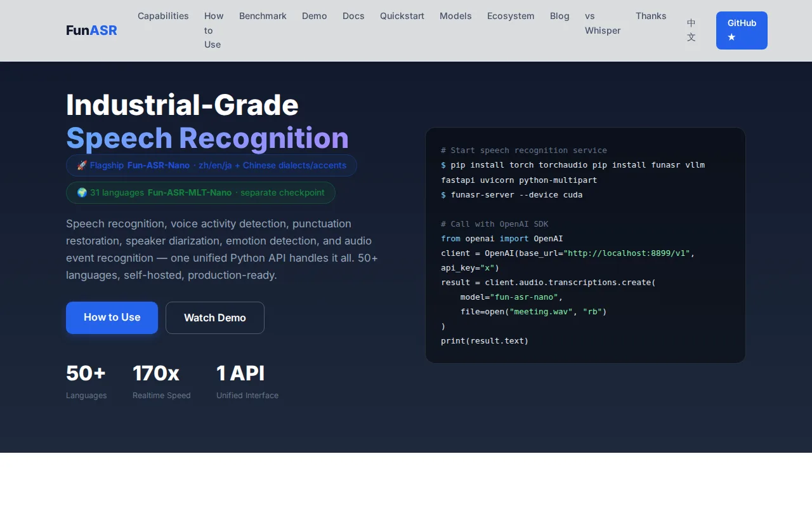Open the Thanks nav link
This screenshot has width=812, height=508.
(651, 16)
